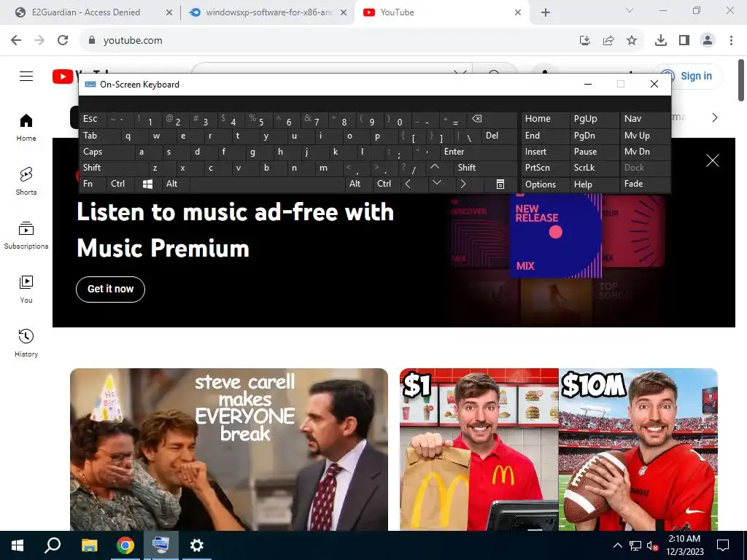Open Chrome profile avatar

tap(708, 41)
